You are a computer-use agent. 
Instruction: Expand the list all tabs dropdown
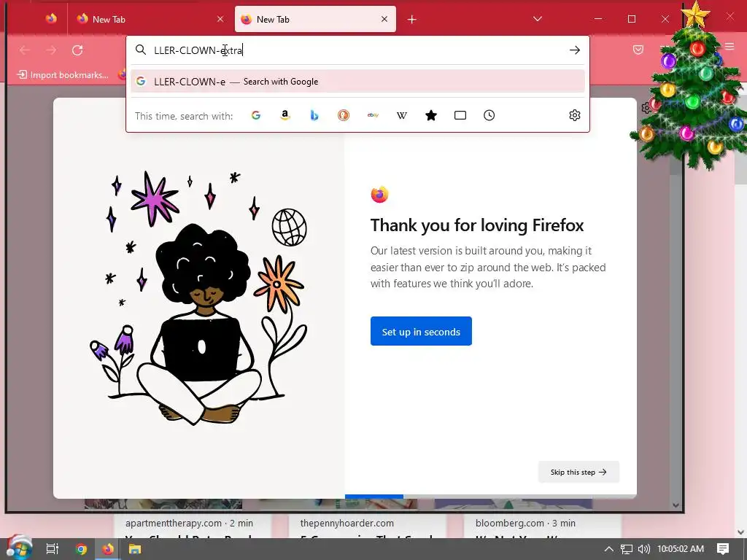(538, 19)
